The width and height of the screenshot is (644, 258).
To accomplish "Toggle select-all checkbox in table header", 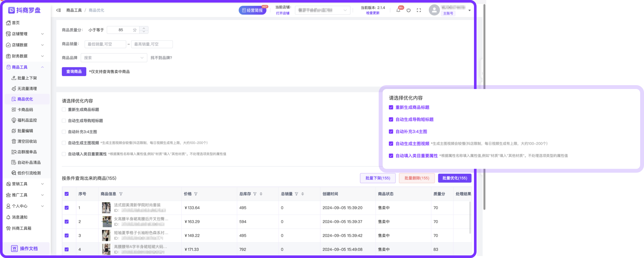I will [67, 194].
